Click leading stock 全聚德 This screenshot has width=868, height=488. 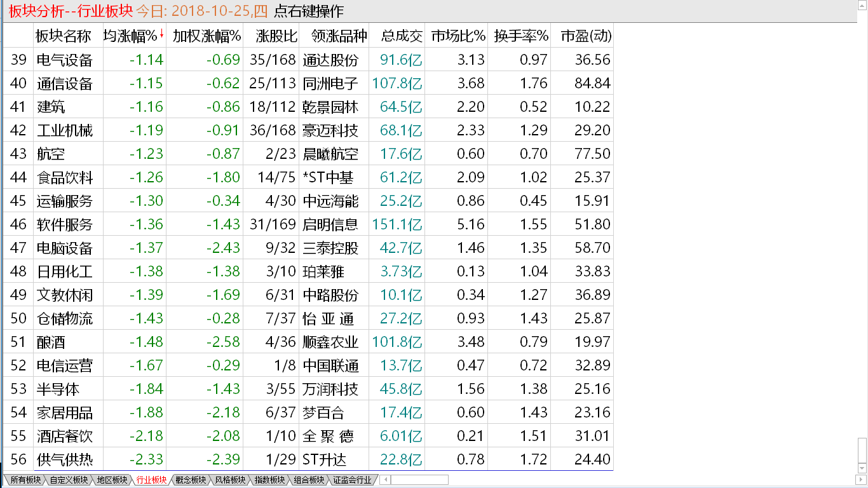pos(329,436)
